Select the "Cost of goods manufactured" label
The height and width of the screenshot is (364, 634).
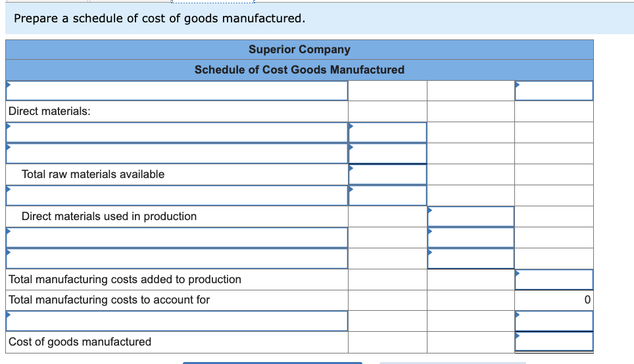click(80, 342)
